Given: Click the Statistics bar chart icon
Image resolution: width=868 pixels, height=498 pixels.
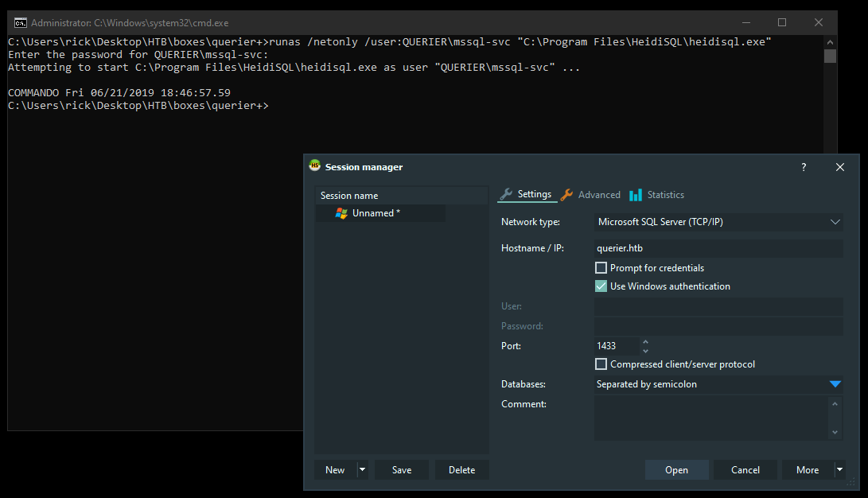Looking at the screenshot, I should pos(635,195).
